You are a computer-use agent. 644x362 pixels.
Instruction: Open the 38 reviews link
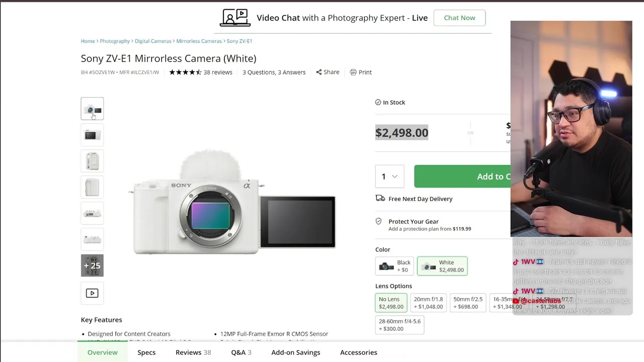[218, 72]
